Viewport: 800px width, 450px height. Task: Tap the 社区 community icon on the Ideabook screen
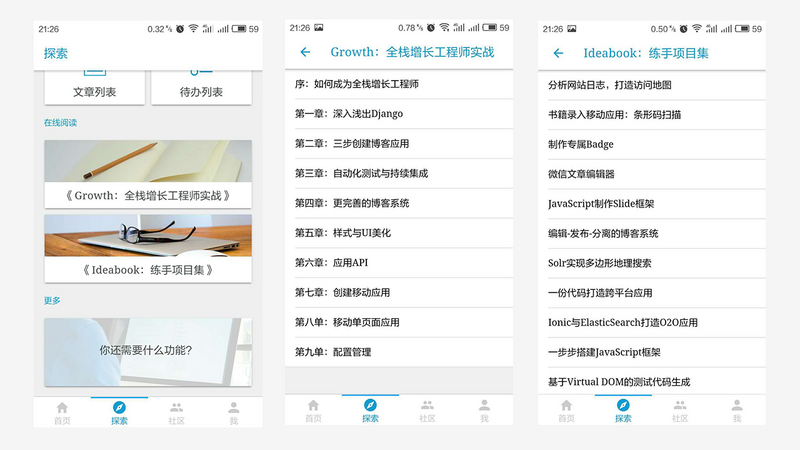pyautogui.click(x=680, y=405)
